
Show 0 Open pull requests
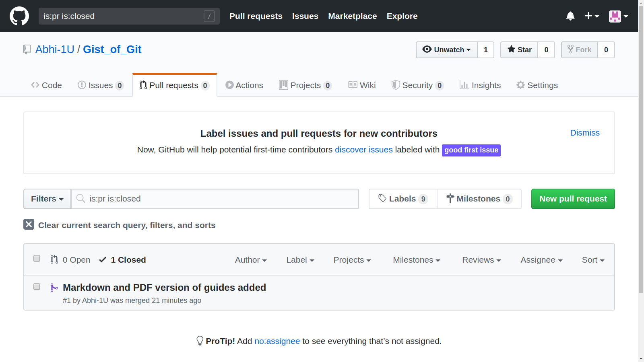coord(70,260)
